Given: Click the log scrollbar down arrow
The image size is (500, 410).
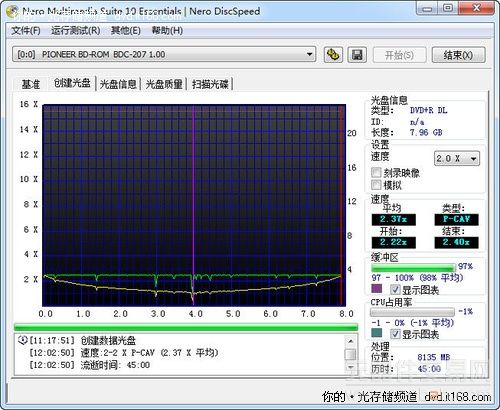Looking at the screenshot, I should [x=350, y=367].
